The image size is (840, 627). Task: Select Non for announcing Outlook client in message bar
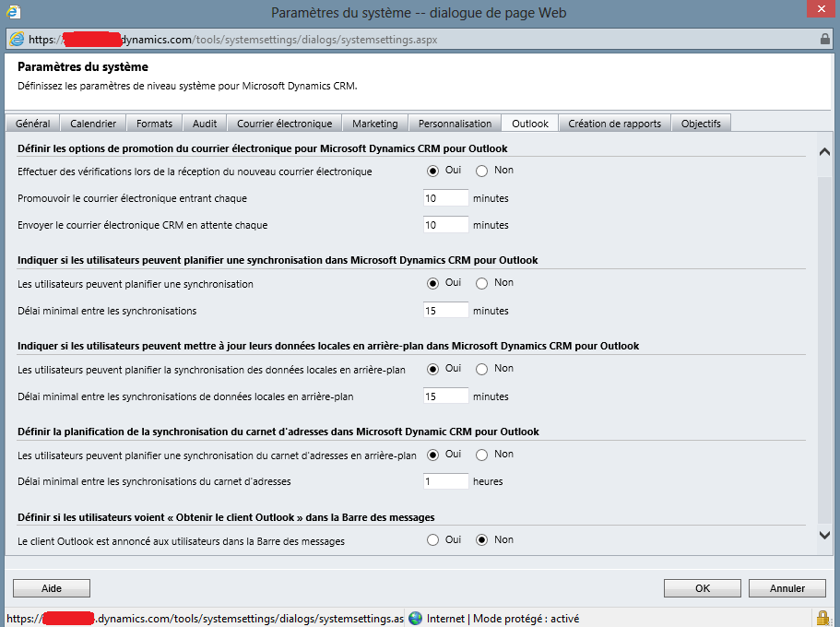click(481, 540)
